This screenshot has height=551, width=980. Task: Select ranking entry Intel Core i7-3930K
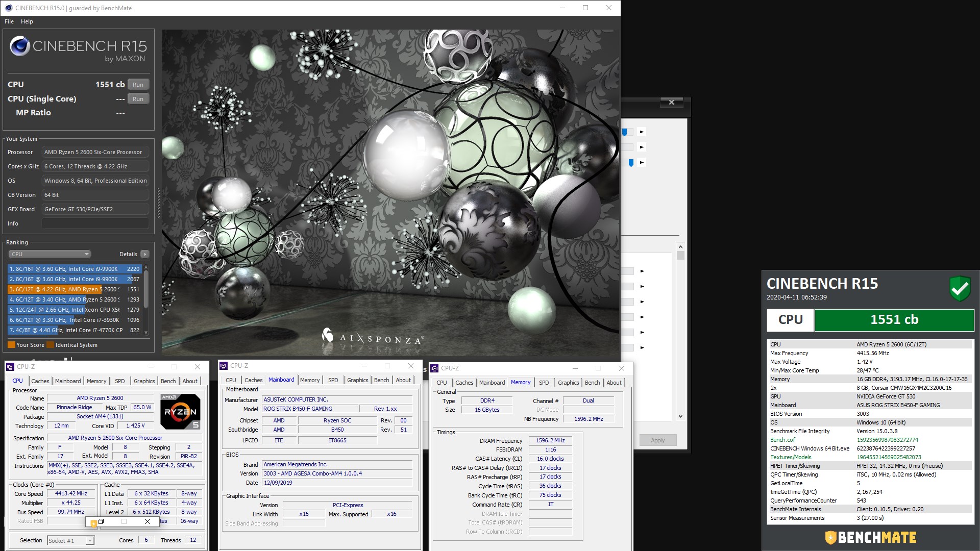click(75, 320)
